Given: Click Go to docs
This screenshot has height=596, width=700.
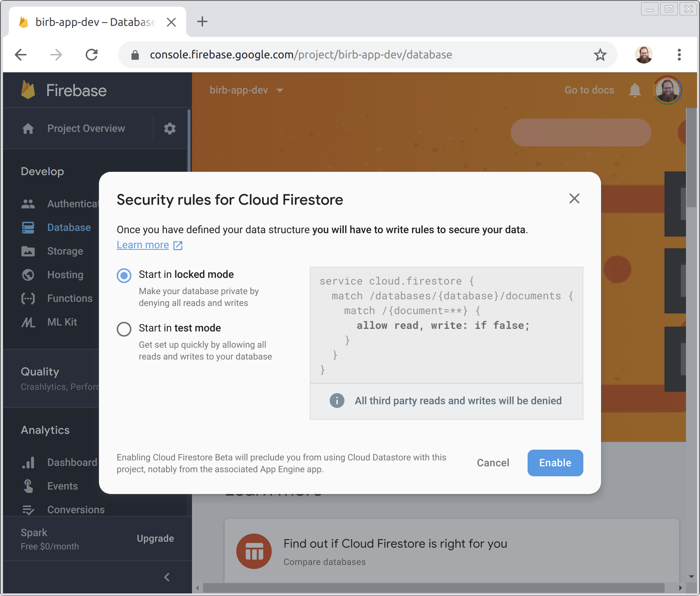Looking at the screenshot, I should point(589,90).
